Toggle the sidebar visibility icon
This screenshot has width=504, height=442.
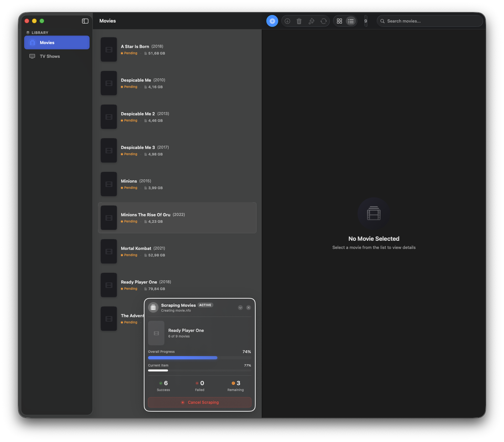coord(85,21)
